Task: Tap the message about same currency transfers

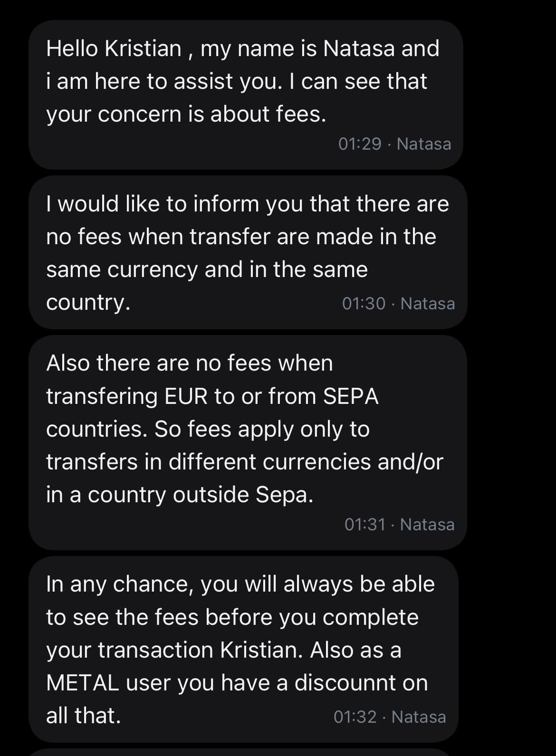Action: (x=247, y=252)
